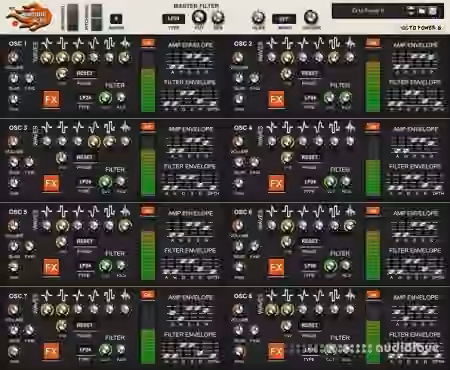Toggle the orange ON switch for OSC 3

(148, 127)
